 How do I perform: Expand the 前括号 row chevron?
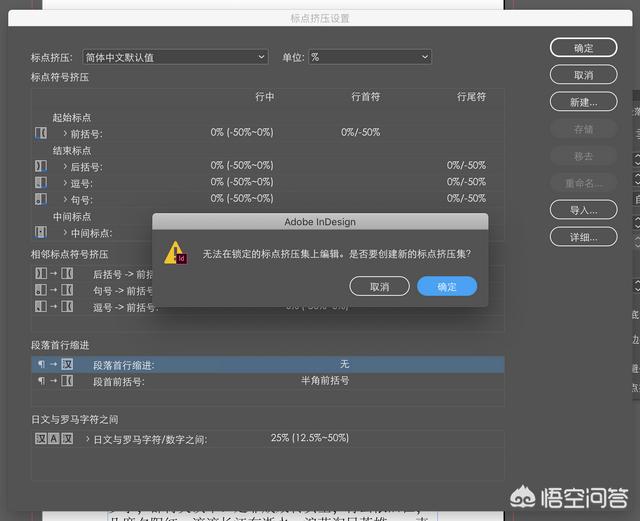pyautogui.click(x=65, y=133)
